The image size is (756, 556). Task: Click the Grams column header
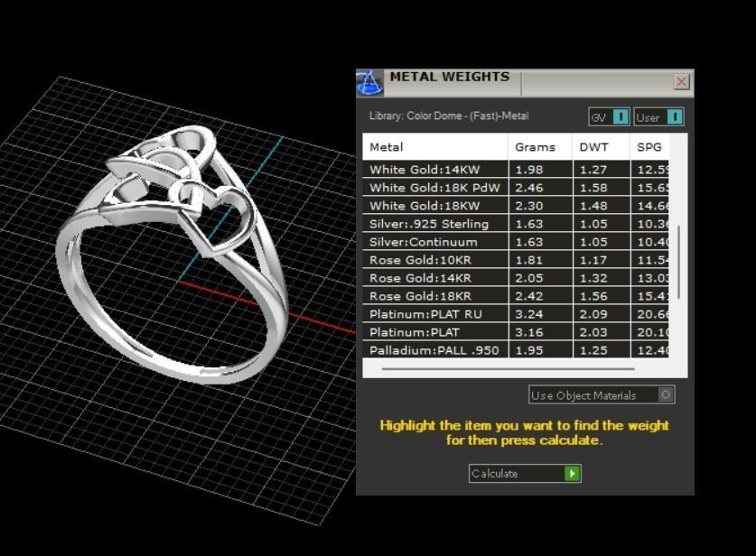pos(540,147)
